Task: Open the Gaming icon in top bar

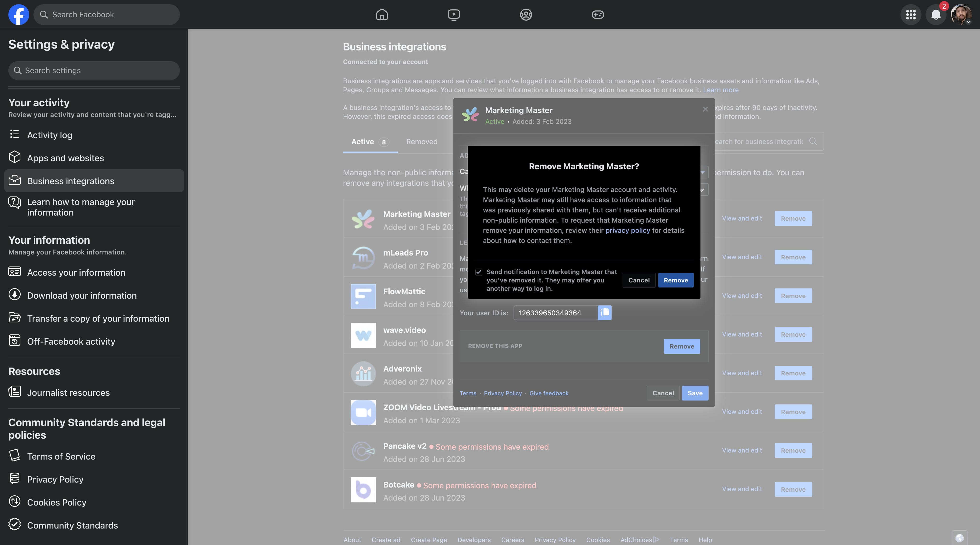Action: coord(598,14)
